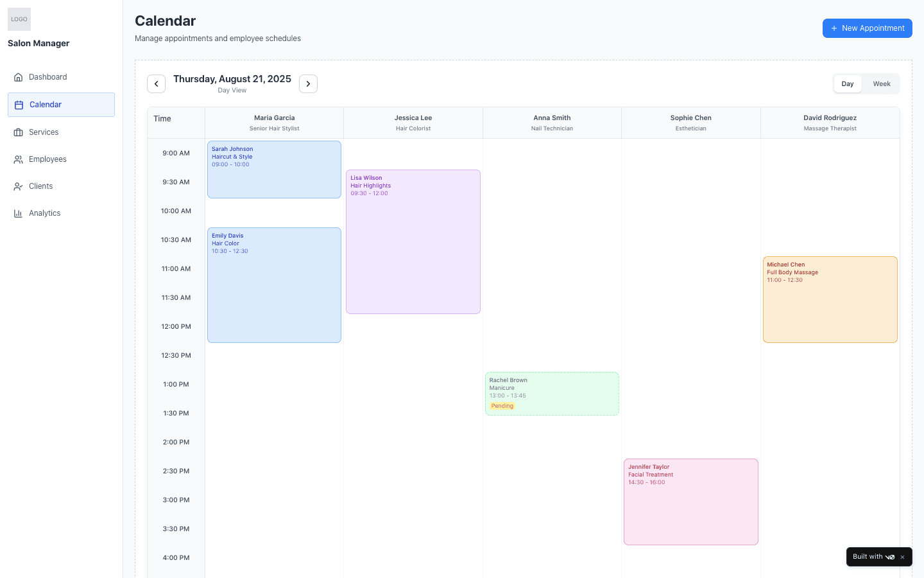Click the right chevron to view next day
This screenshot has width=924, height=578.
pyautogui.click(x=308, y=83)
